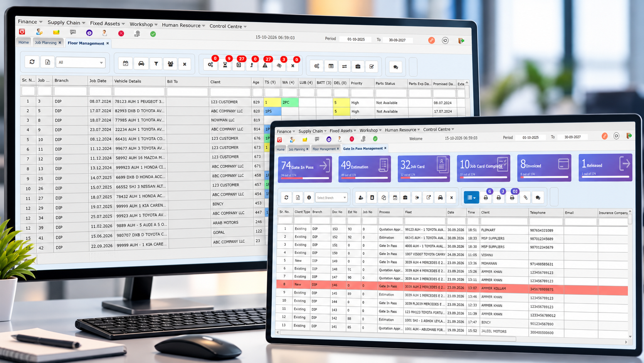
Task: Open chat bubble in Gate In Pass toolbar
Action: (538, 198)
